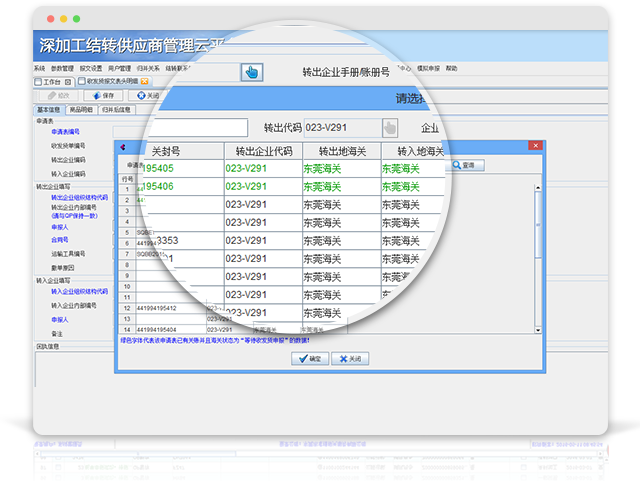The image size is (640, 481).
Task: Click the small square icon on the 工作台 tab
Action: (x=68, y=82)
